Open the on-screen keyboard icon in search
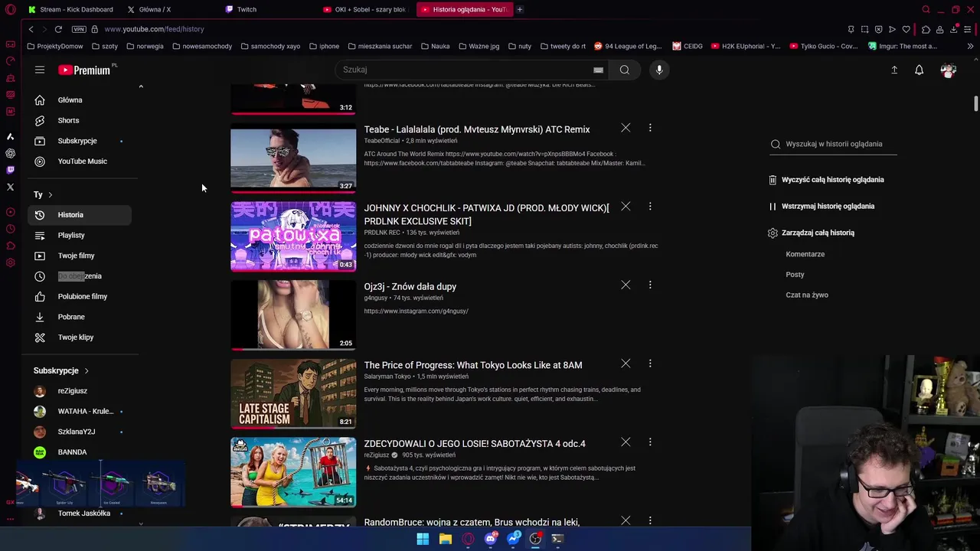Screen dimensions: 980x551 (x=598, y=70)
